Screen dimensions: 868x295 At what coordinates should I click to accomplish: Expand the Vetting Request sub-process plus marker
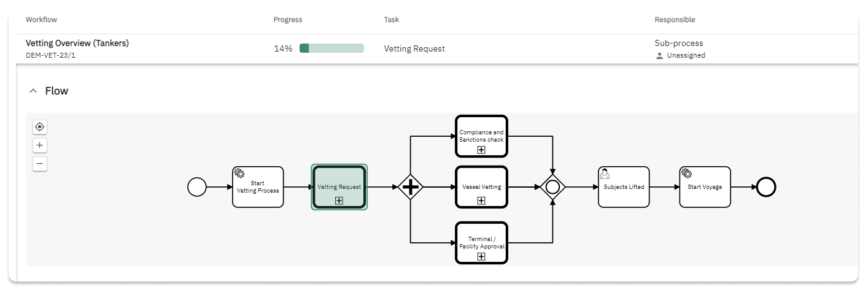click(x=339, y=201)
